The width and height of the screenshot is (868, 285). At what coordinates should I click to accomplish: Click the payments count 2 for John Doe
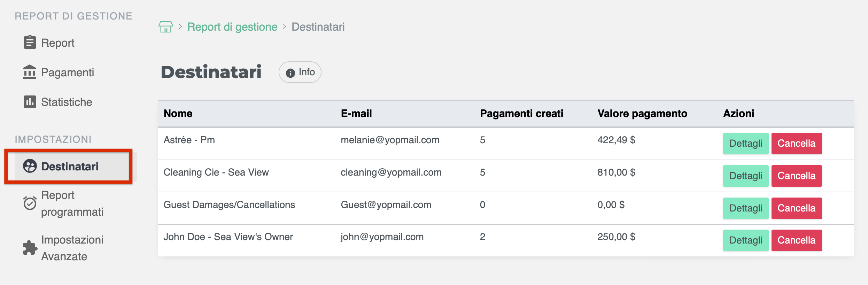[482, 237]
